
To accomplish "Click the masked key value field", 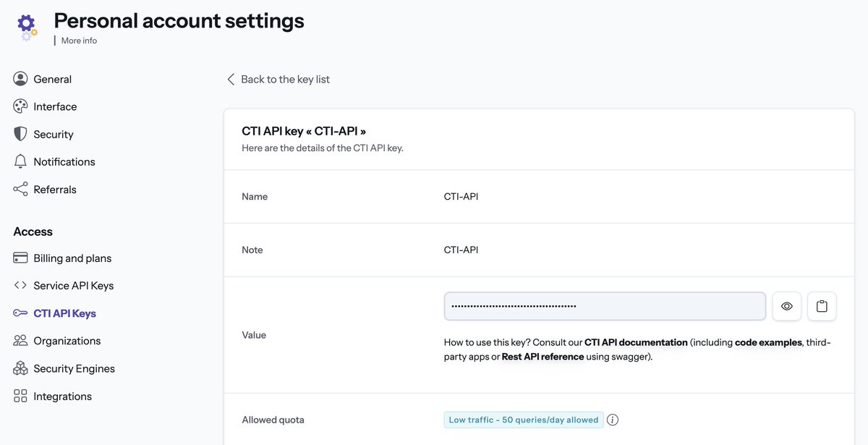I will tap(605, 306).
